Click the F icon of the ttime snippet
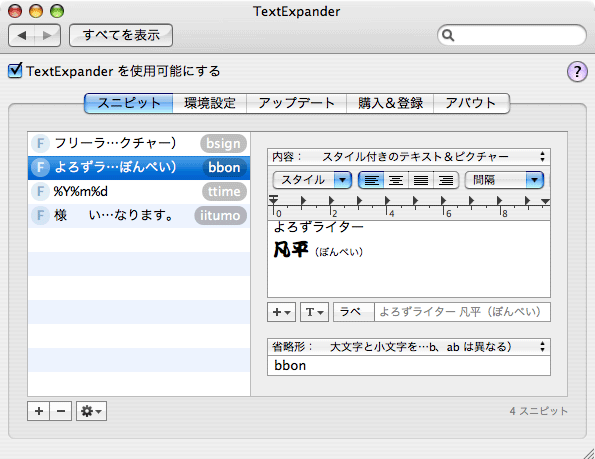The image size is (595, 459). (40, 192)
